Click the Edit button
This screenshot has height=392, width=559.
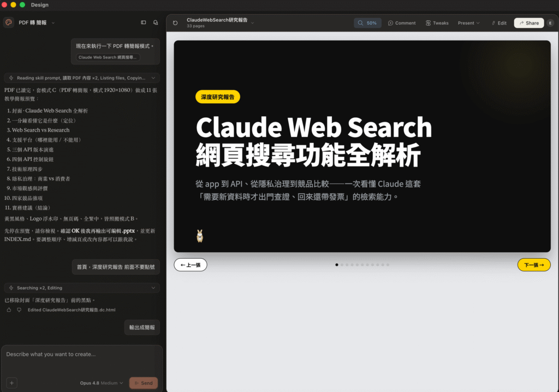click(499, 23)
